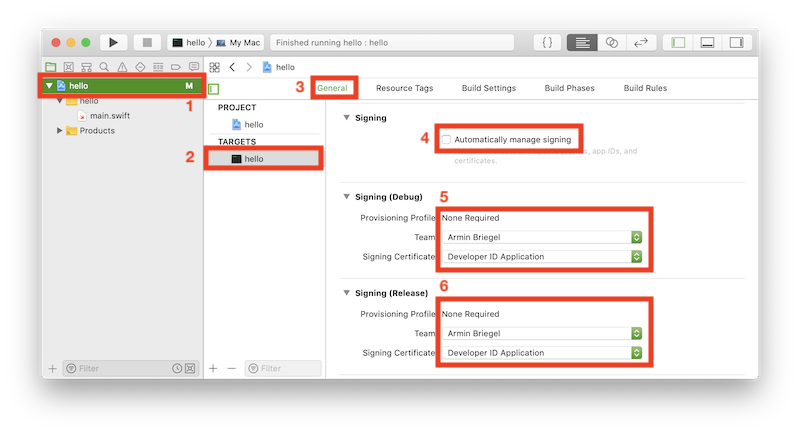The height and width of the screenshot is (434, 800).
Task: Show the assistant editor
Action: point(612,42)
